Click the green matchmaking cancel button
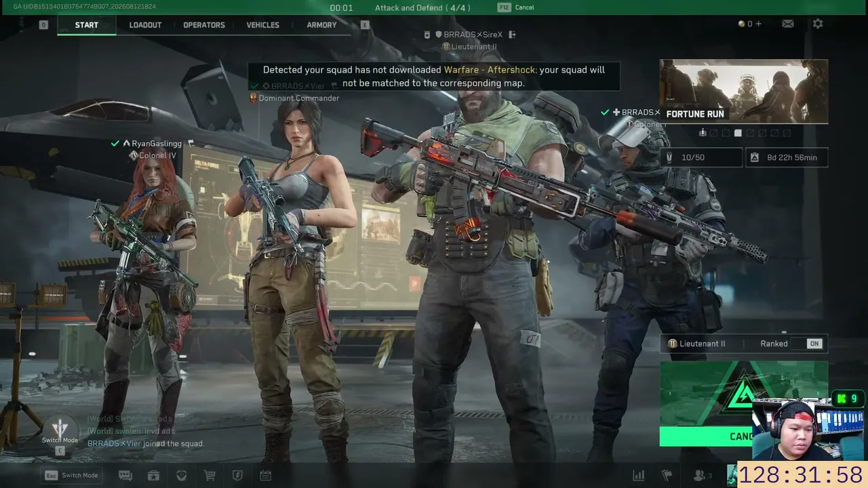Image resolution: width=868 pixels, height=488 pixels. [706, 436]
